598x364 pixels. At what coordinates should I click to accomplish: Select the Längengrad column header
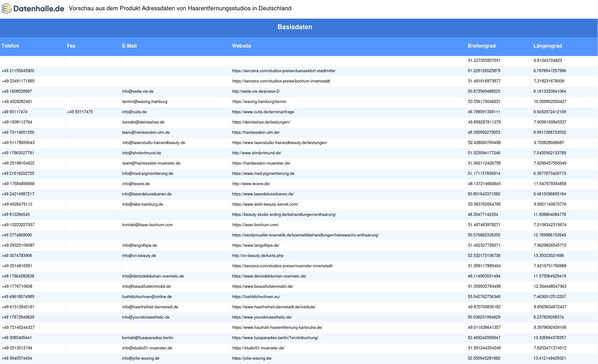[x=548, y=46]
